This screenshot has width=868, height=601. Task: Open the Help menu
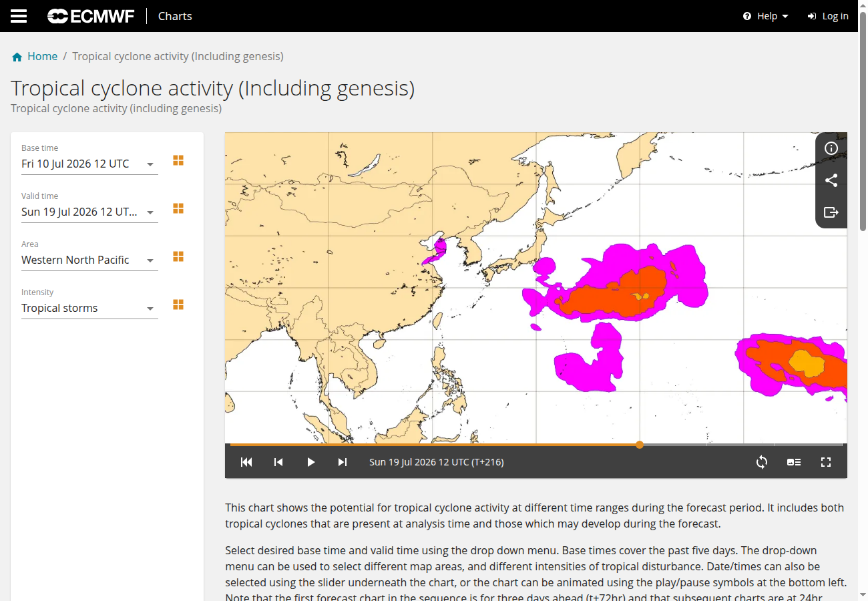point(766,16)
